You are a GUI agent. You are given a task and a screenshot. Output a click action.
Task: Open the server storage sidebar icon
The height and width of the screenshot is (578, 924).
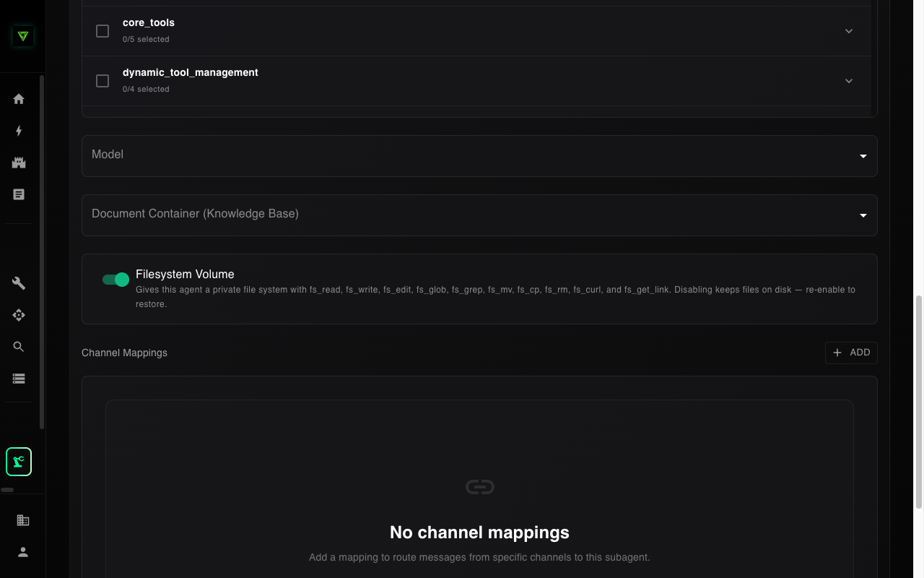[x=19, y=379]
